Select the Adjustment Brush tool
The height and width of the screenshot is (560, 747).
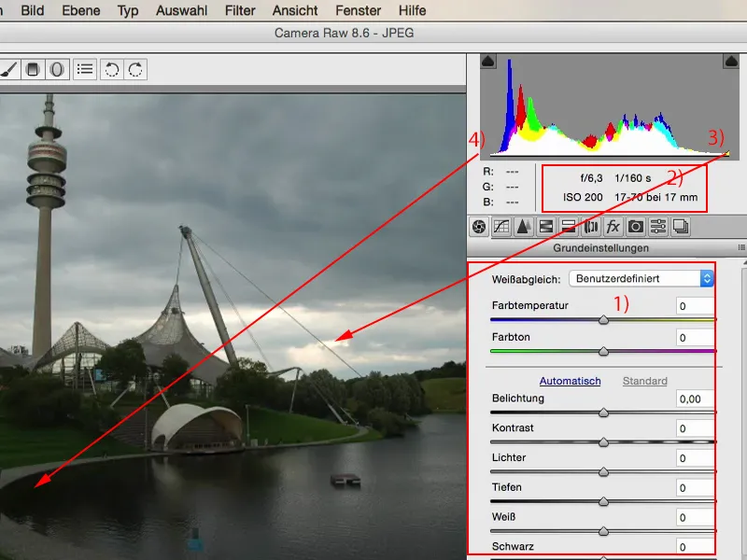[x=8, y=69]
